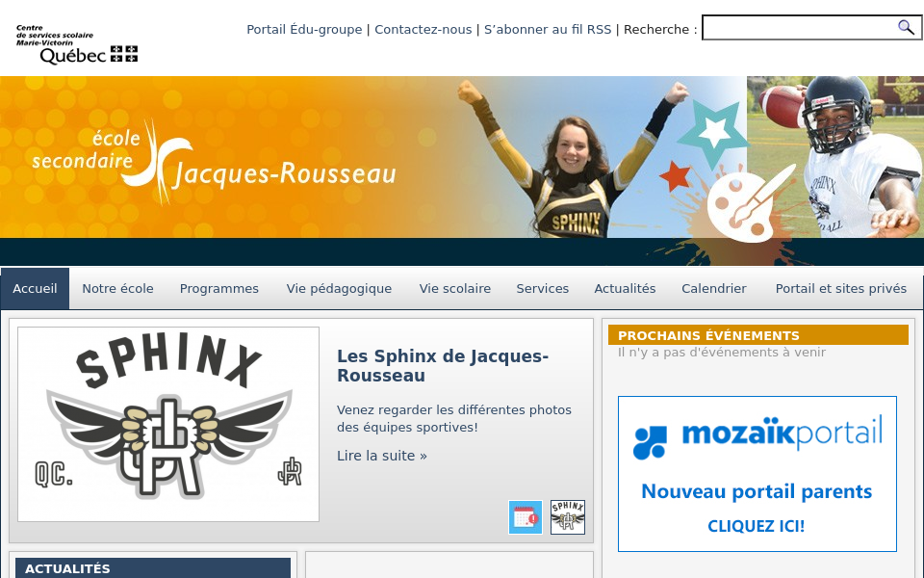Viewport: 924px width, 578px height.
Task: Follow the Lire la suite link
Action: click(x=381, y=456)
